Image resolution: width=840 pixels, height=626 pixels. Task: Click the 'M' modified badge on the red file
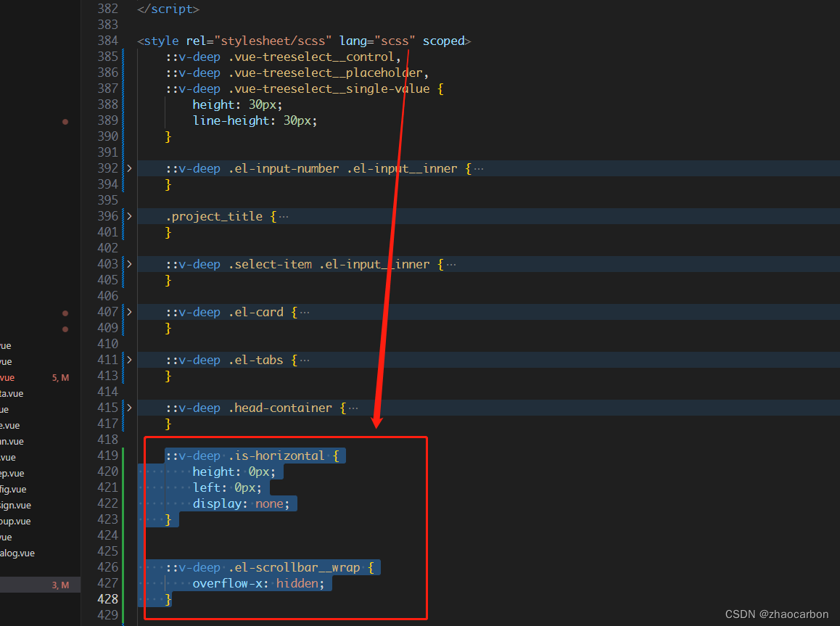pos(65,377)
